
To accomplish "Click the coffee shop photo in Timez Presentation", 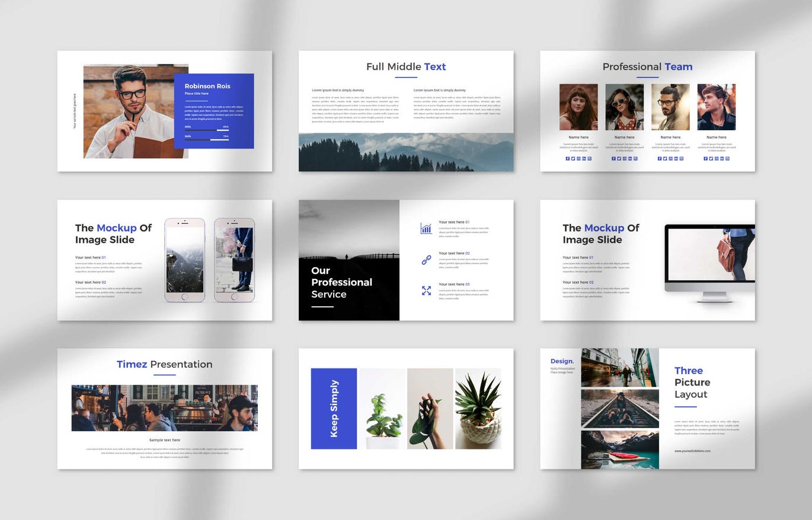I will point(164,407).
